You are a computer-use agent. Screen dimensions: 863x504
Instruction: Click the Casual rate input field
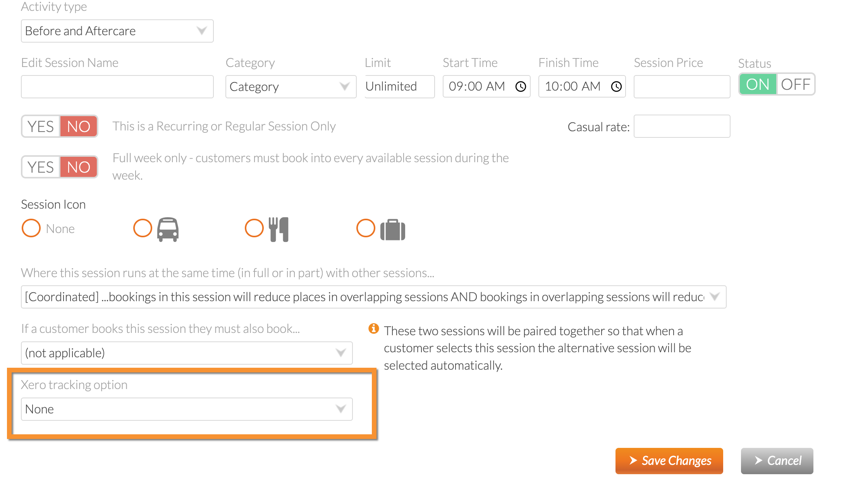682,126
